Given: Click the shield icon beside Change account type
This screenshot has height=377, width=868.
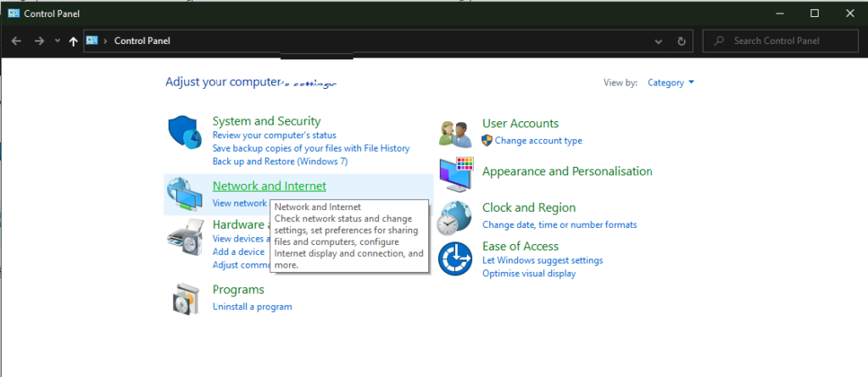Looking at the screenshot, I should [x=487, y=140].
